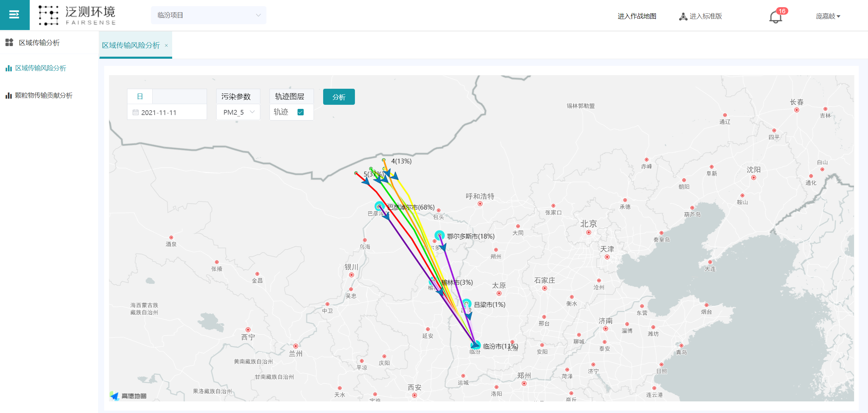The image size is (868, 413).
Task: Click the 临汾市 cyan map marker
Action: click(x=476, y=345)
